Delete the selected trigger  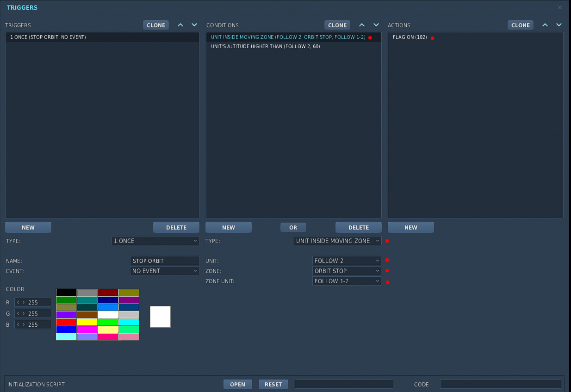176,227
